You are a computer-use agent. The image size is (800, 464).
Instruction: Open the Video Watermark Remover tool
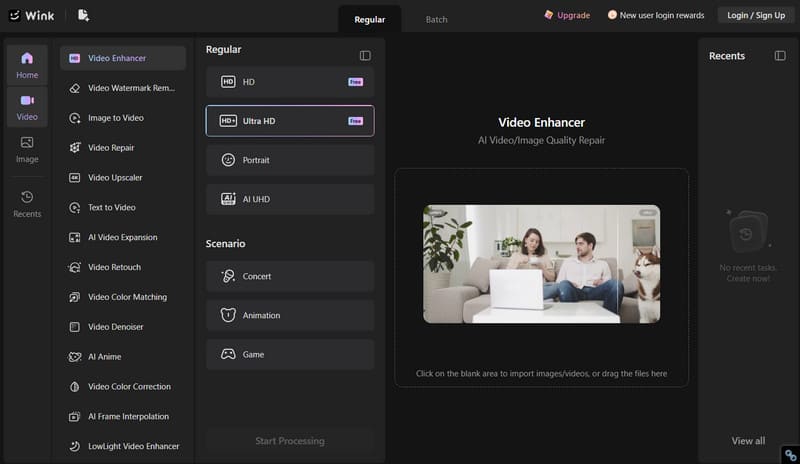click(x=122, y=88)
